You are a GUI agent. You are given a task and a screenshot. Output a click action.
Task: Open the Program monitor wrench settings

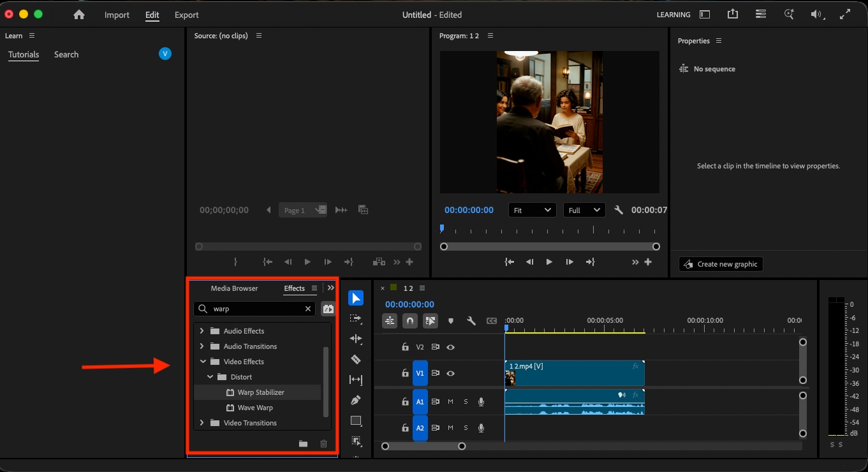[x=618, y=210]
